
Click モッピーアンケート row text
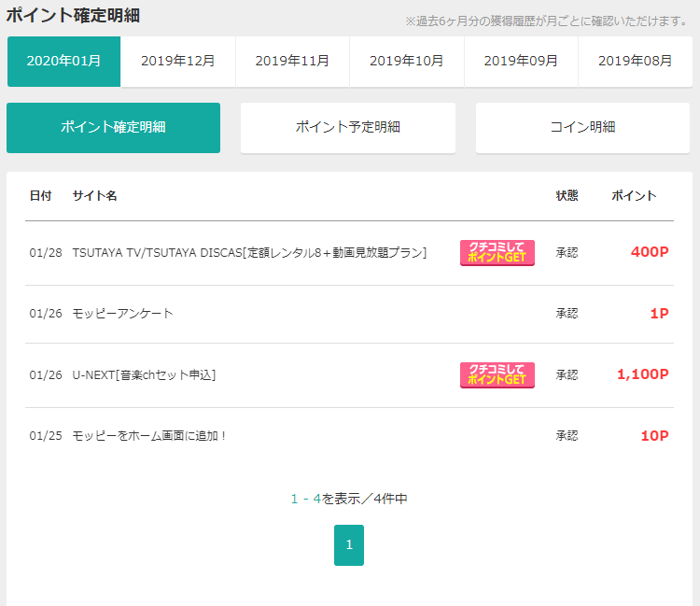(123, 314)
